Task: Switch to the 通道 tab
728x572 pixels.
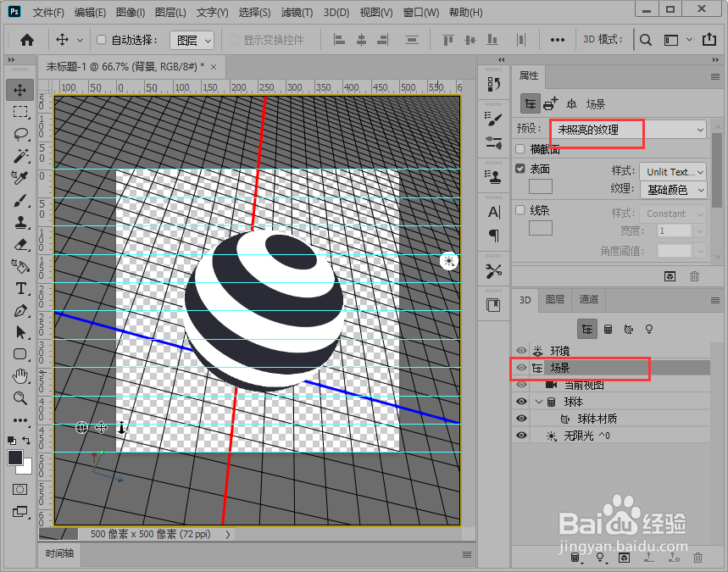Action: pyautogui.click(x=589, y=299)
